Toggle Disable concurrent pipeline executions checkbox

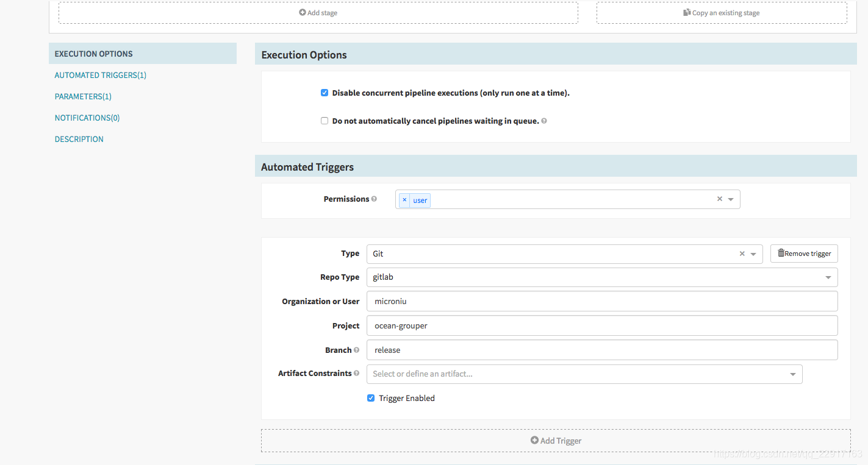(x=325, y=93)
